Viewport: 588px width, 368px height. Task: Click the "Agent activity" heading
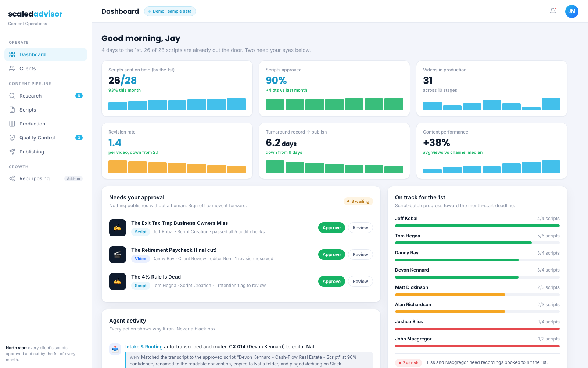[128, 321]
